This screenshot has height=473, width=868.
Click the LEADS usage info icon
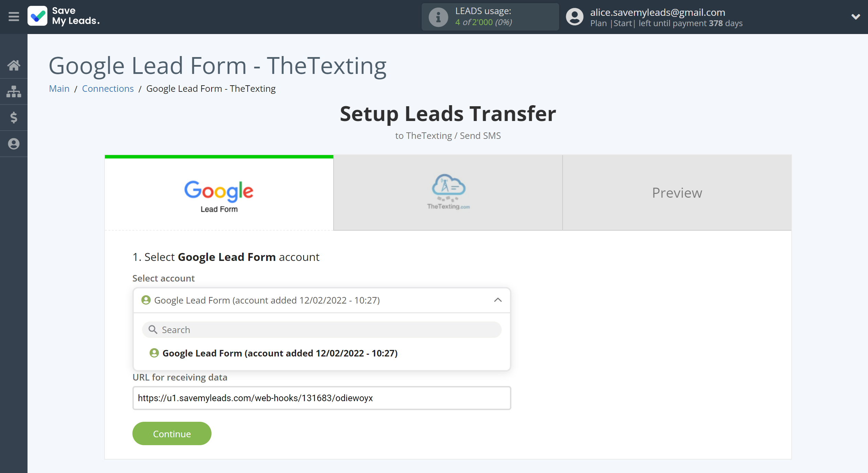click(436, 17)
